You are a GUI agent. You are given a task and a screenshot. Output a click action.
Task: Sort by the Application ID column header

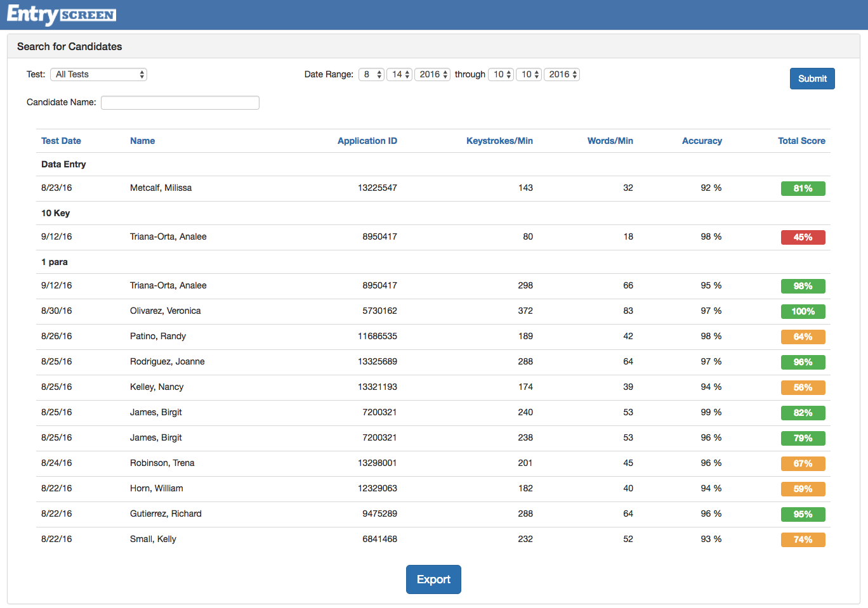pyautogui.click(x=367, y=141)
